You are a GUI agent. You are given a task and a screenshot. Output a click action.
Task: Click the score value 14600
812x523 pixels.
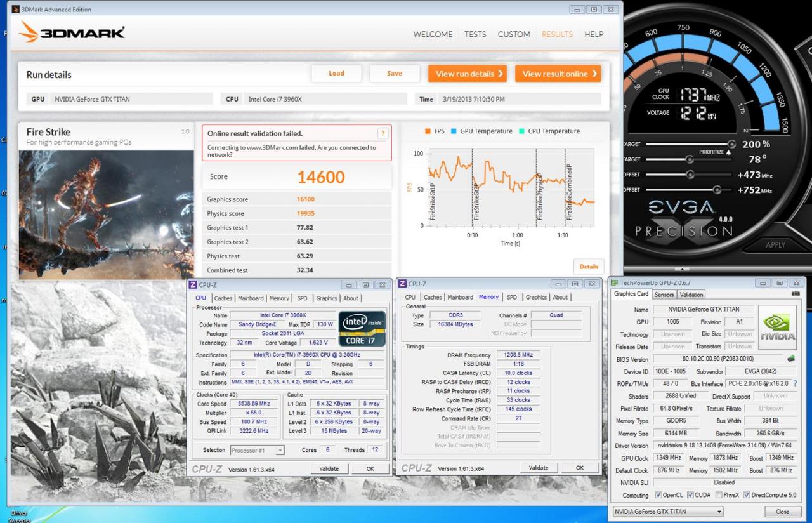[321, 177]
